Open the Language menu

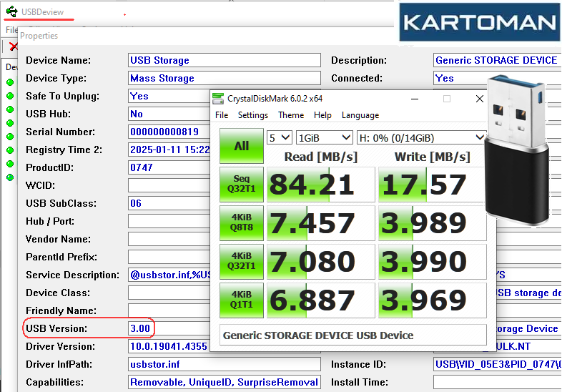(360, 115)
